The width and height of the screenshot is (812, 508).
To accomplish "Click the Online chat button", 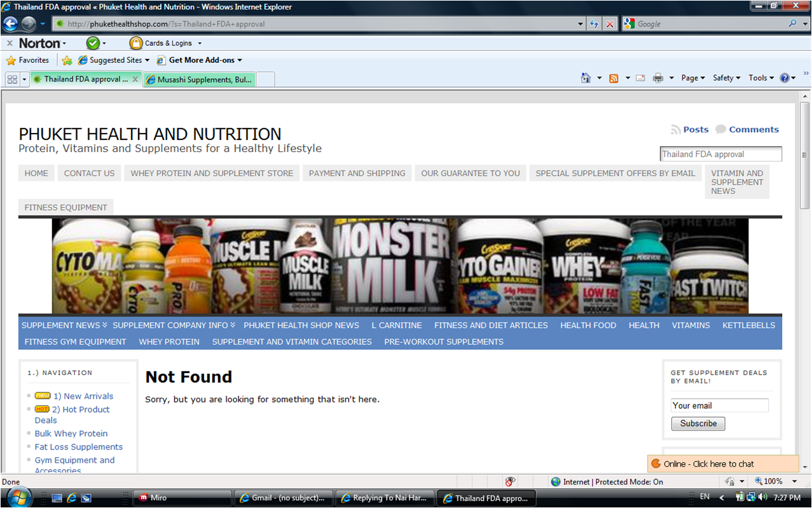I will point(723,463).
